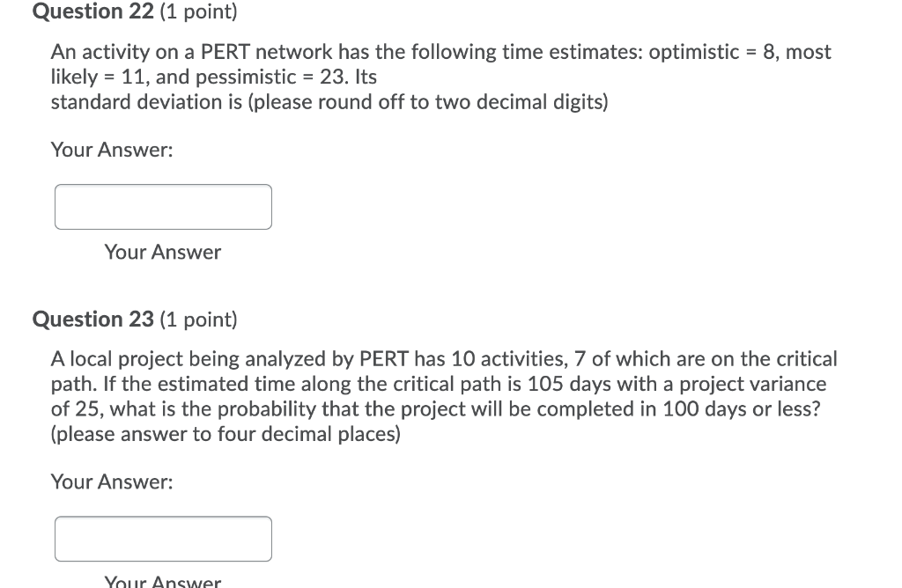Select the Question 22 heading text

[92, 11]
